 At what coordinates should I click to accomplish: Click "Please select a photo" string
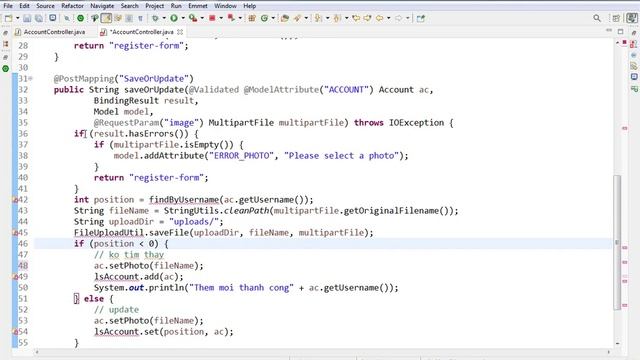click(x=341, y=156)
